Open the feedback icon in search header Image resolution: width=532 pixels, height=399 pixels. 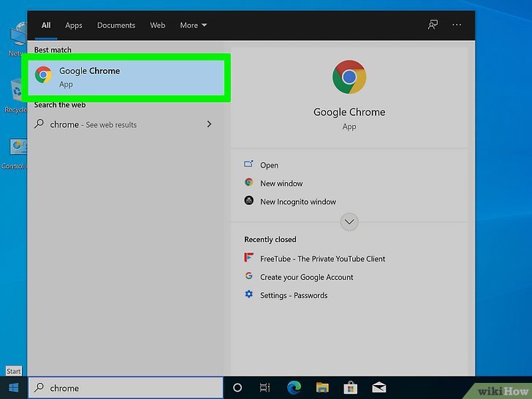click(433, 25)
